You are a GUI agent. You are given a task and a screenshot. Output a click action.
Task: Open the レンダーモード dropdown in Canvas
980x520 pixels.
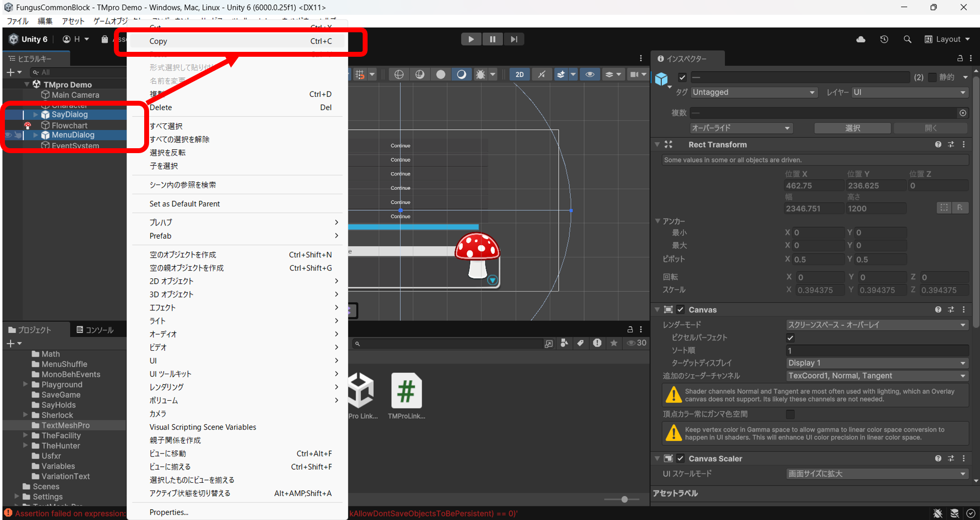tap(876, 324)
